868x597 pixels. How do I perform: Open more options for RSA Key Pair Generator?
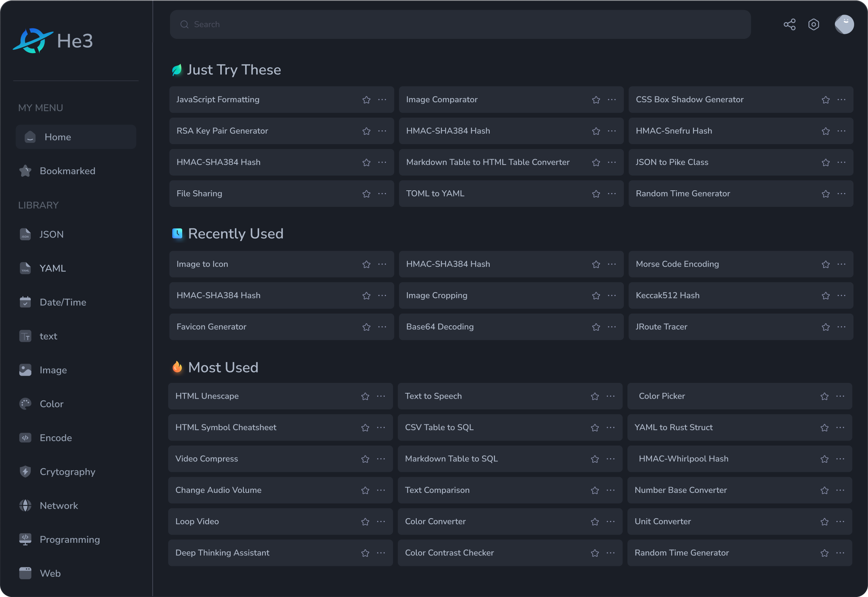point(382,131)
